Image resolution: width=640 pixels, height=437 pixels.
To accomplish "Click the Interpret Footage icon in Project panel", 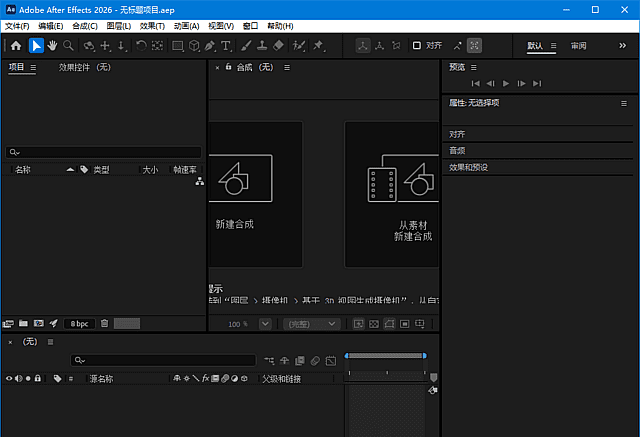I will (x=8, y=324).
